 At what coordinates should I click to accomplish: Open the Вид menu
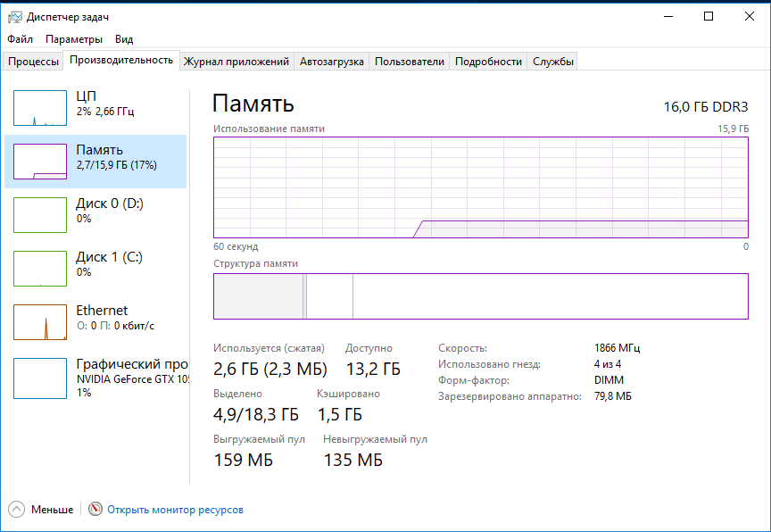point(124,39)
